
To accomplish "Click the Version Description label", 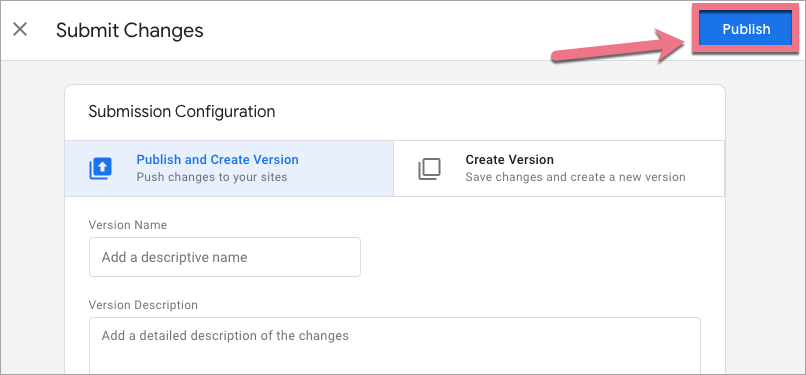I will pyautogui.click(x=143, y=305).
